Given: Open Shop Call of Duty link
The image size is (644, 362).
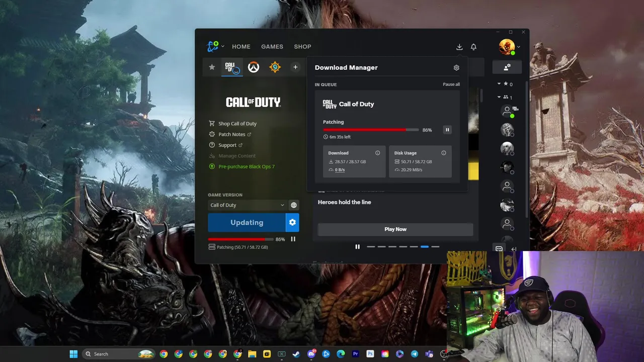Looking at the screenshot, I should pos(233,124).
